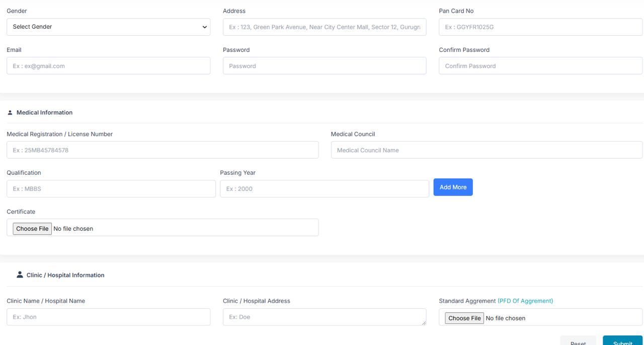Click the Address input field
Image resolution: width=644 pixels, height=345 pixels.
(325, 27)
